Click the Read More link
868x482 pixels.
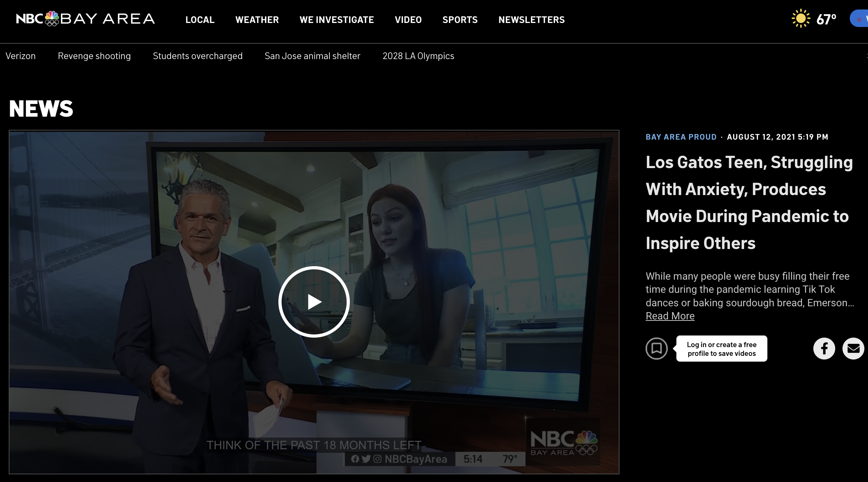coord(670,316)
